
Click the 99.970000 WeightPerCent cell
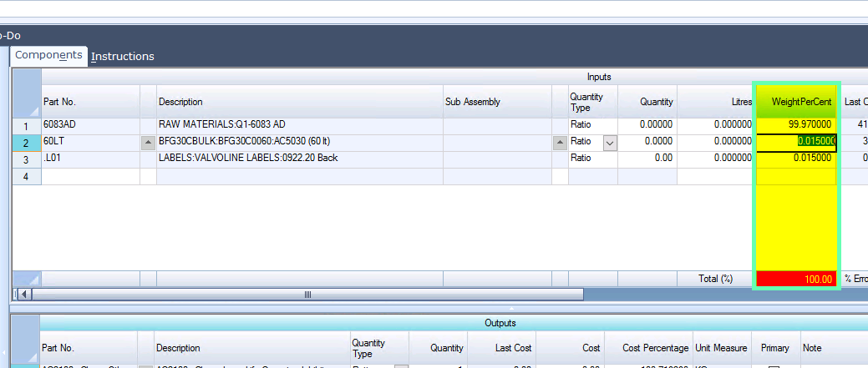click(797, 124)
